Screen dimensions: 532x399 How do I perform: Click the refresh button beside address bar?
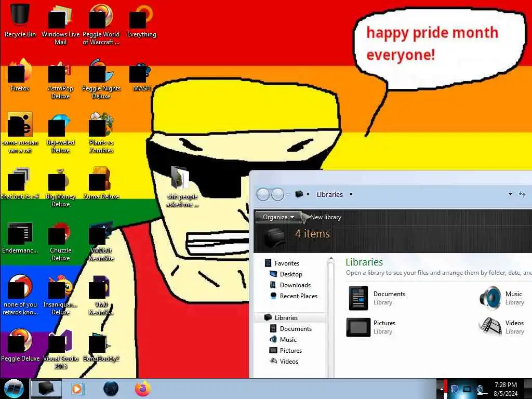coord(522,194)
